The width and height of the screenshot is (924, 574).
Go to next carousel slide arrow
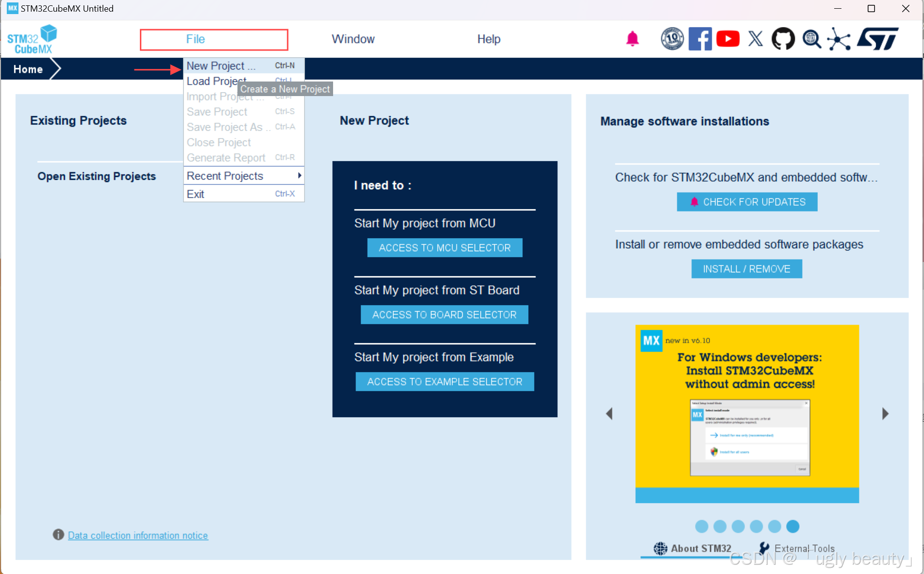885,414
